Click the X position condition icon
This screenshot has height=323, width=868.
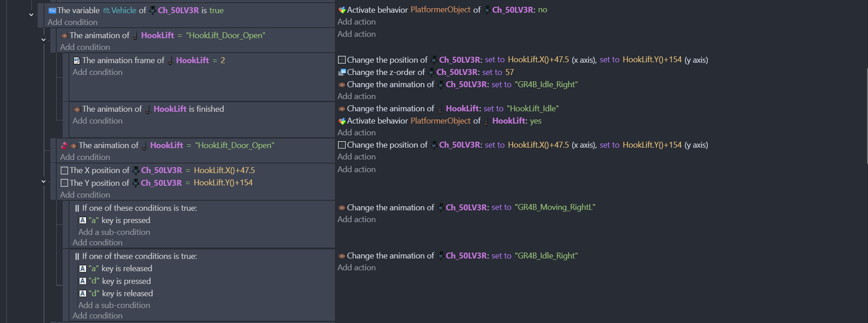tap(64, 170)
